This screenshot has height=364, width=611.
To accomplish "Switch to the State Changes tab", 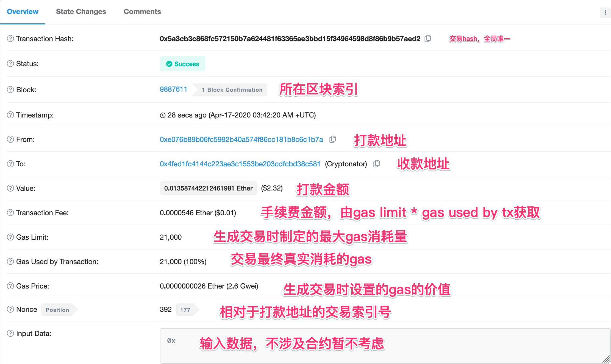I will [81, 12].
